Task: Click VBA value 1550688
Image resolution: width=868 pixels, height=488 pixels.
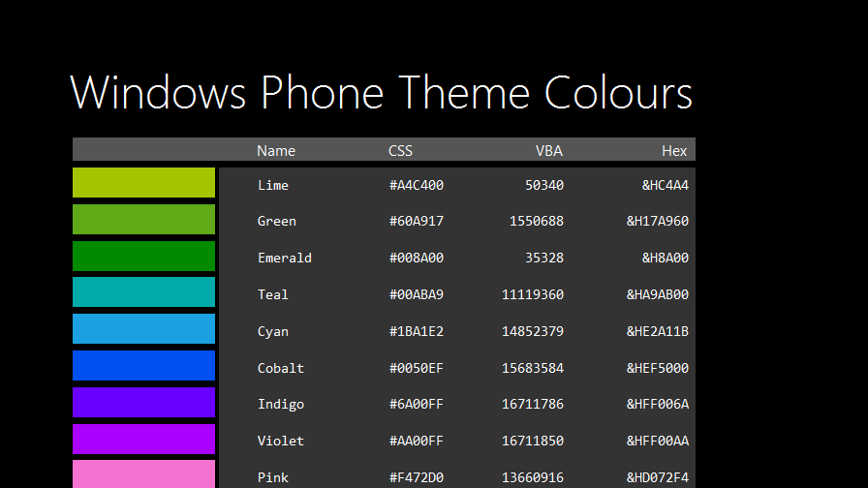Action: pos(537,222)
